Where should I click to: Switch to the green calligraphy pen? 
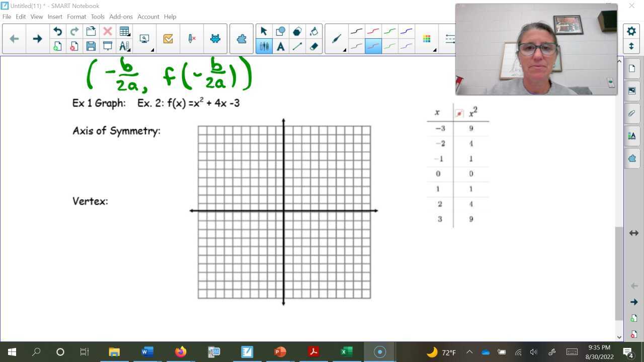pyautogui.click(x=390, y=46)
